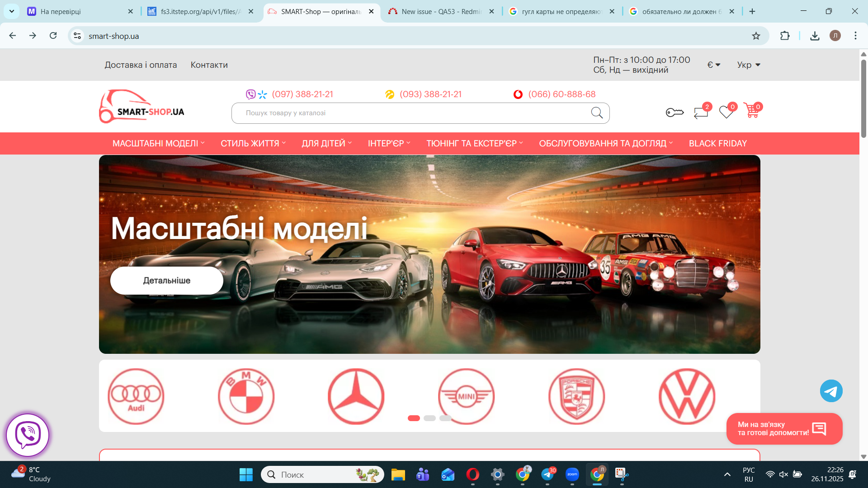This screenshot has height=488, width=868.
Task: Open the Telegram chat bubble
Action: tap(831, 391)
